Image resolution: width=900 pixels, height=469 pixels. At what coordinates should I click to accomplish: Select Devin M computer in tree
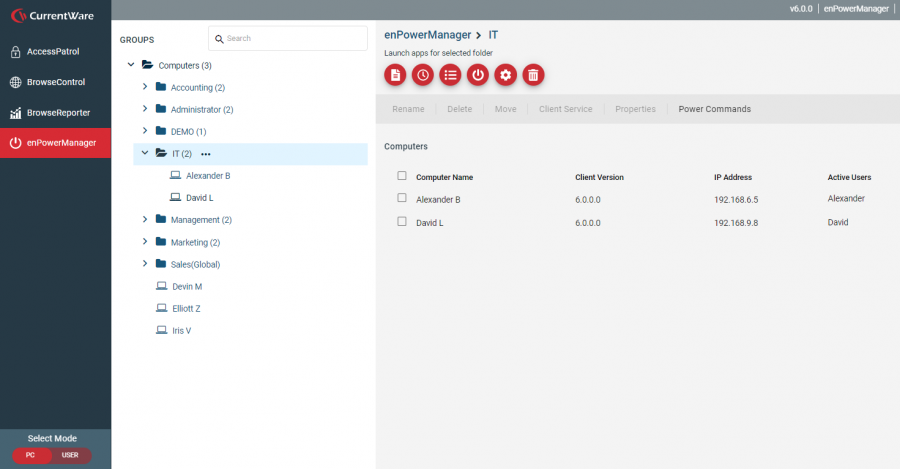pos(187,286)
